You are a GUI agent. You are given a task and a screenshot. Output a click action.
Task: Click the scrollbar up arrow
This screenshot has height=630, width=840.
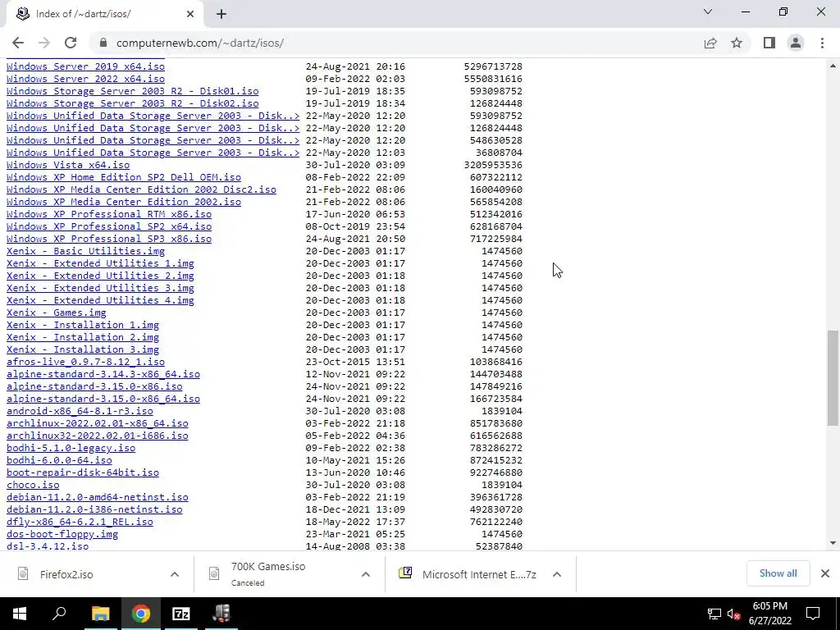833,66
